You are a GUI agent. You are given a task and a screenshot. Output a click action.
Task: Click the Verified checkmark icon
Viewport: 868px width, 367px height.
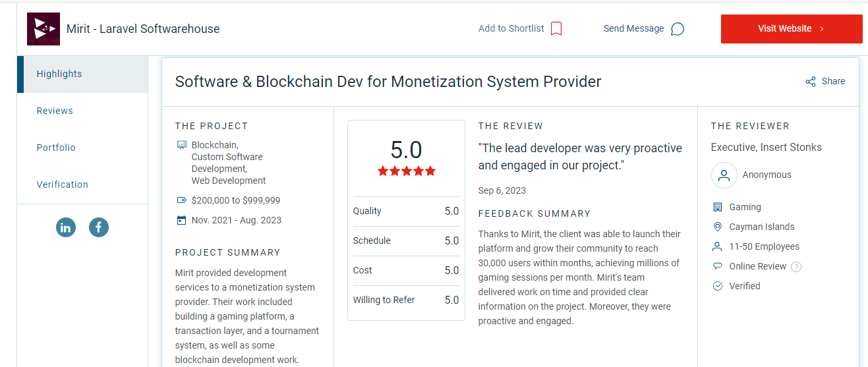point(718,286)
